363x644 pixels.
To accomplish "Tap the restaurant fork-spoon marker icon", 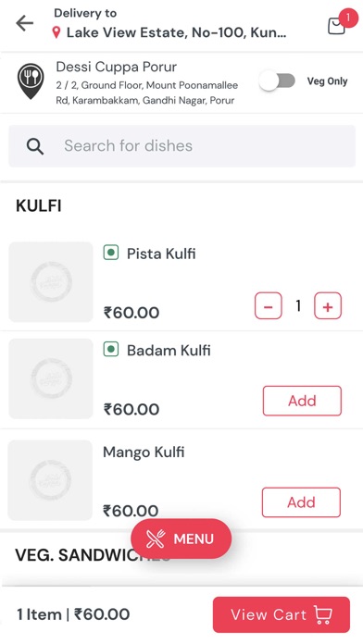I will [31, 80].
